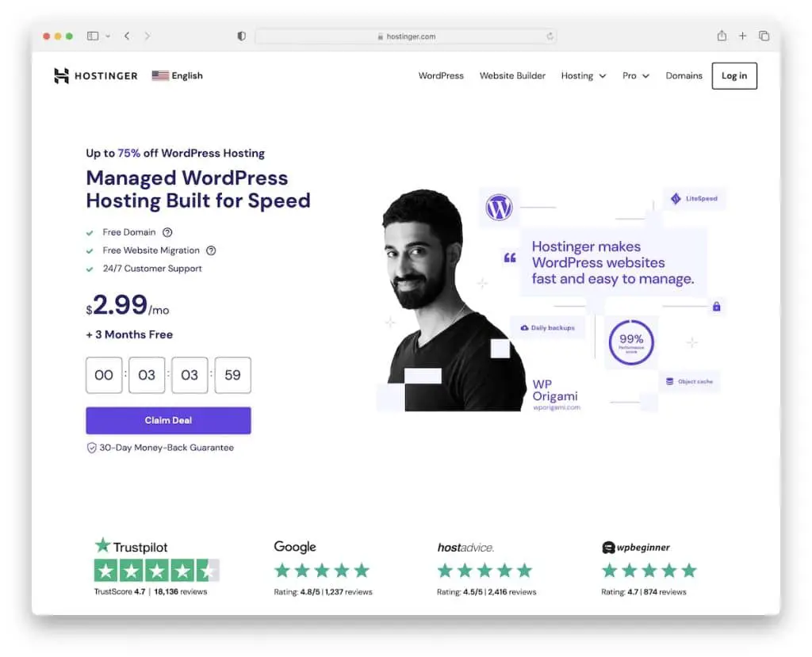This screenshot has height=657, width=812.
Task: Click the Hostinger logo
Action: (96, 75)
